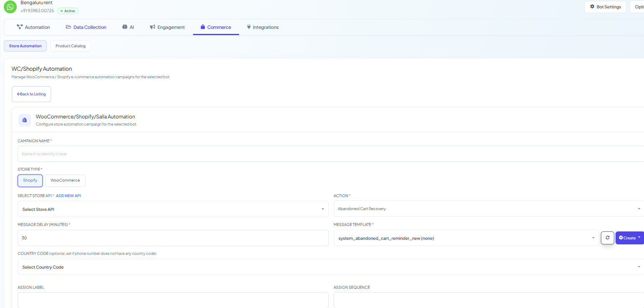
Task: Click the ADD NEW API link
Action: coord(68,196)
